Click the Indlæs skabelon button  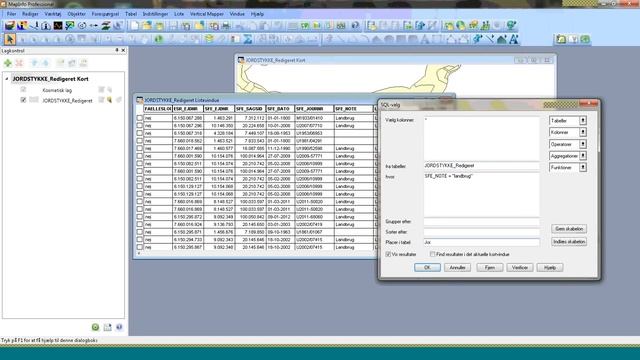(569, 242)
